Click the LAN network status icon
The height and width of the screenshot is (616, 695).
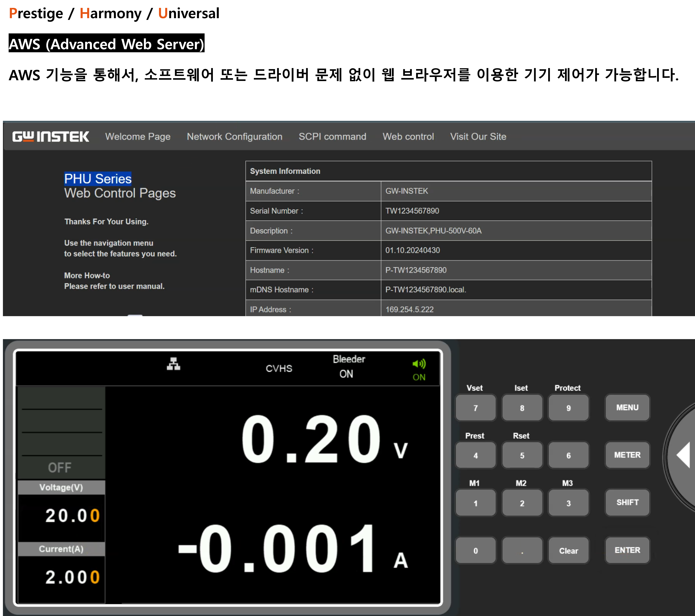tap(173, 364)
